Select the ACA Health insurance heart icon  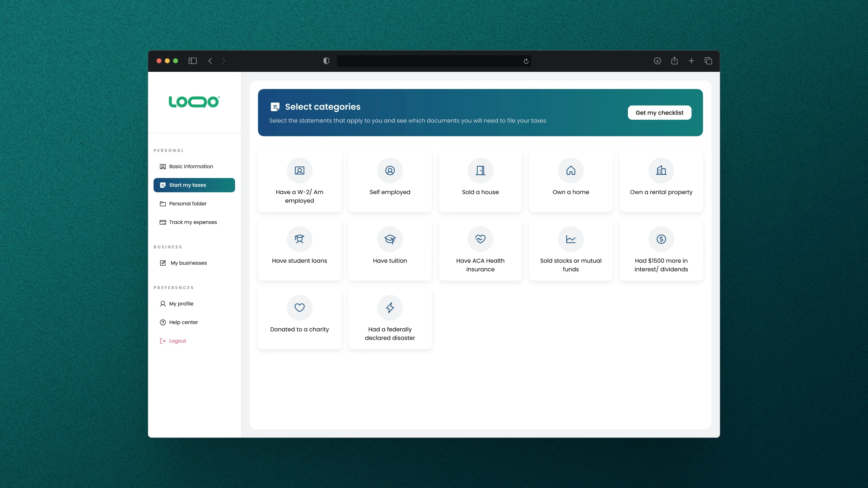pyautogui.click(x=480, y=239)
